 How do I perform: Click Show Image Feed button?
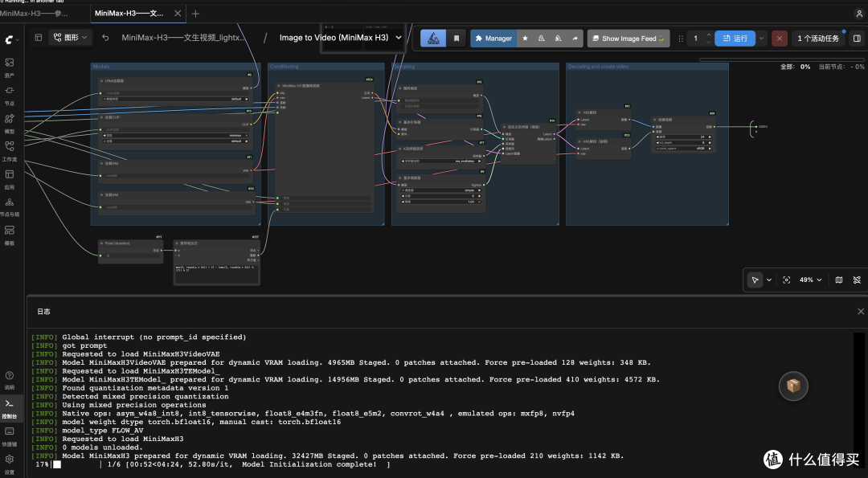[628, 39]
